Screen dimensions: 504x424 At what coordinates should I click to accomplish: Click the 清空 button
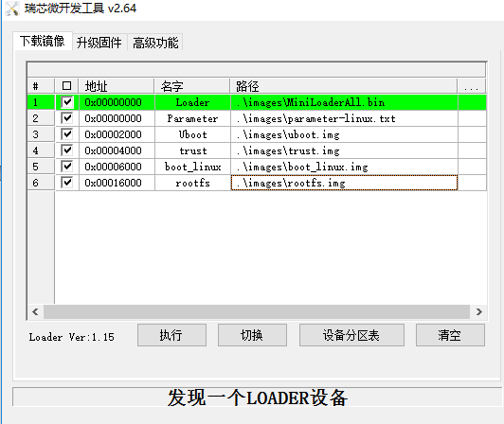point(450,335)
